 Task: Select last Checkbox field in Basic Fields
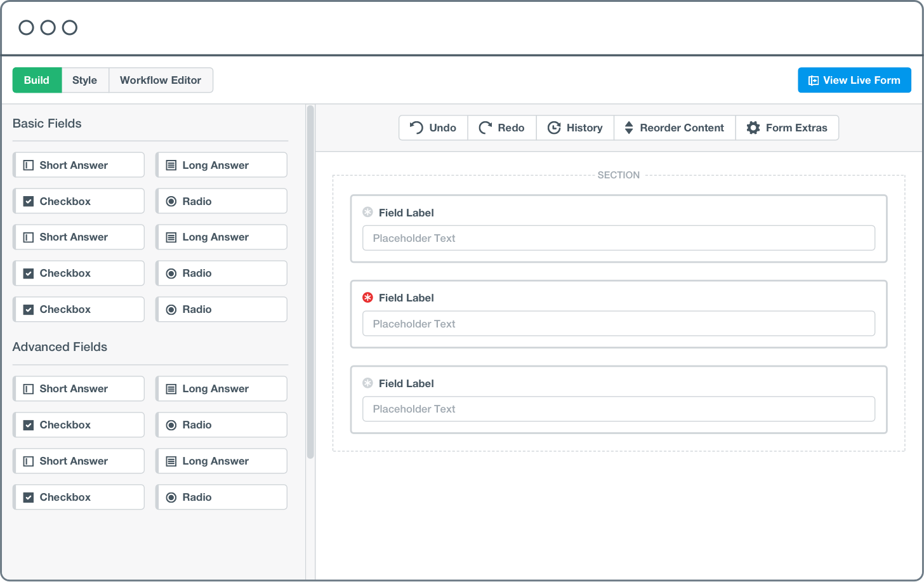pos(79,309)
